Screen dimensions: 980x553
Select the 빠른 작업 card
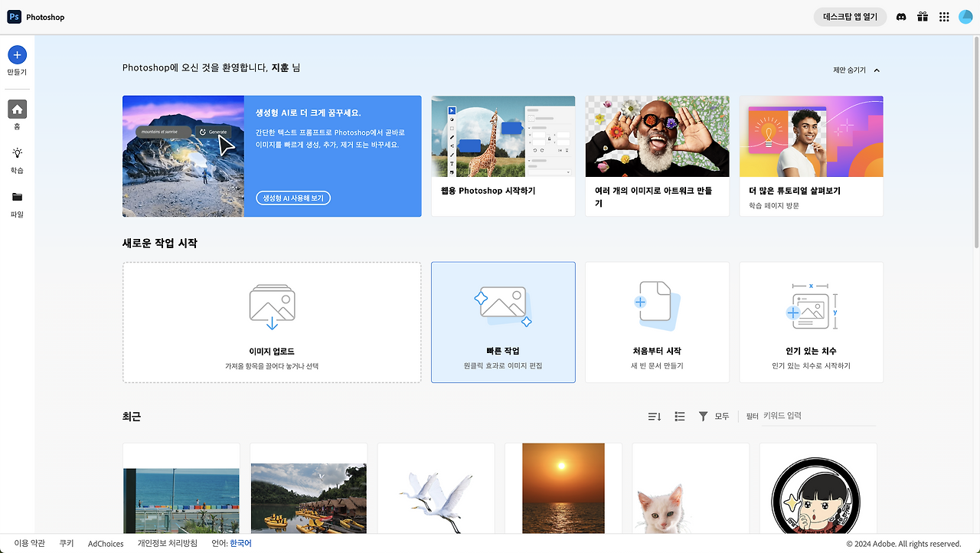pyautogui.click(x=503, y=322)
